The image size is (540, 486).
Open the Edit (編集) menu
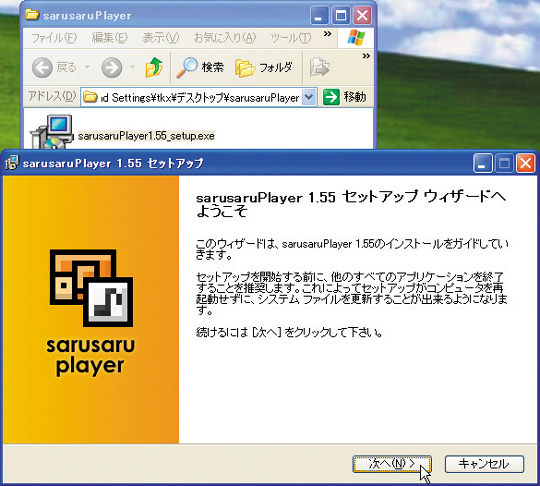point(110,38)
